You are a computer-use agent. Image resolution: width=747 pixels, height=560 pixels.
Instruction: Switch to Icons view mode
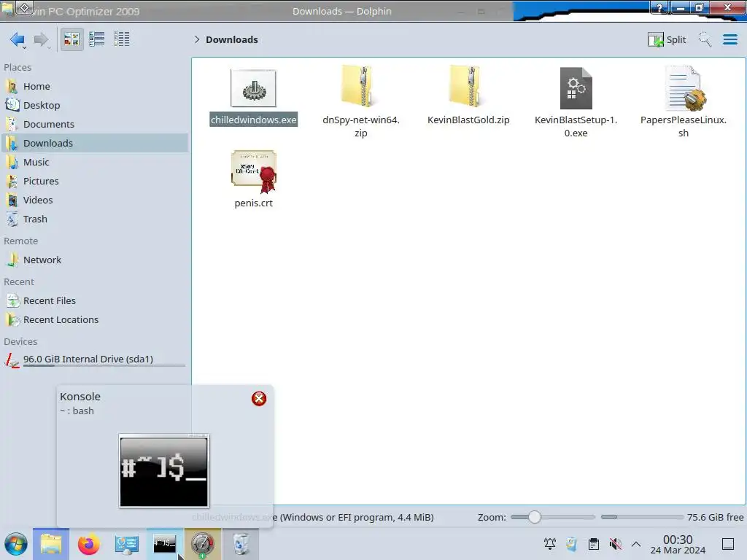point(71,39)
